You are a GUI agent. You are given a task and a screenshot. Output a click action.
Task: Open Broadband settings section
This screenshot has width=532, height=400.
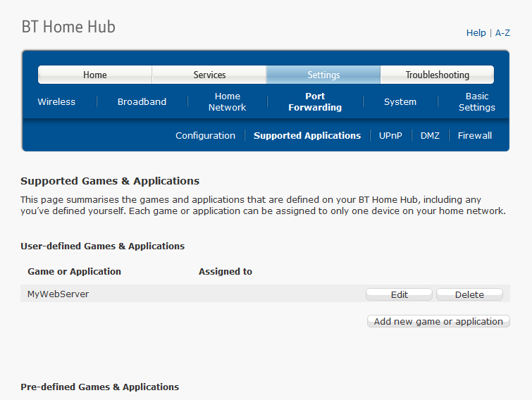pos(142,101)
